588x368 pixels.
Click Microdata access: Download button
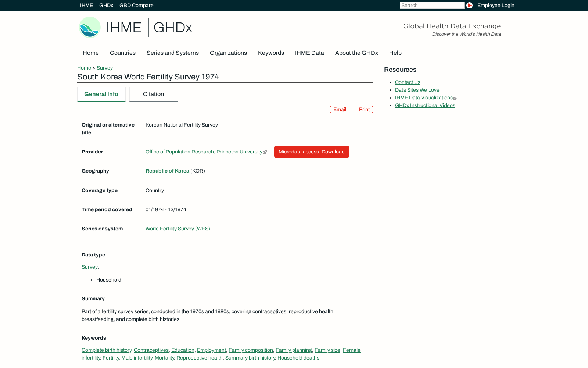tap(312, 152)
